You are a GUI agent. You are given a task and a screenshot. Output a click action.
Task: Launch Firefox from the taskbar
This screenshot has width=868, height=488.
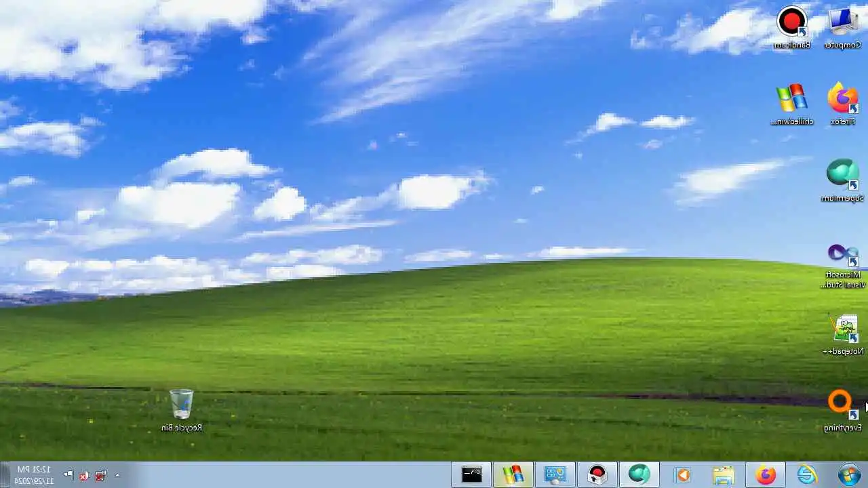[x=766, y=474]
